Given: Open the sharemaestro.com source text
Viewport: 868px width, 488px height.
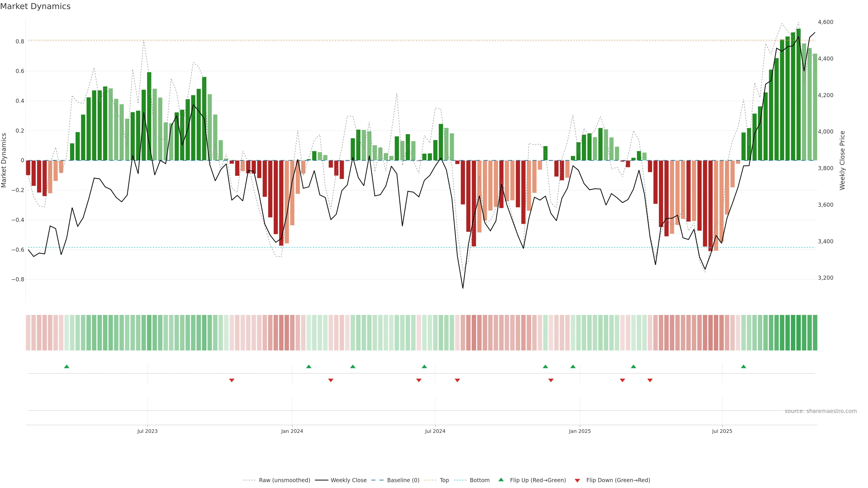Looking at the screenshot, I should pyautogui.click(x=821, y=411).
